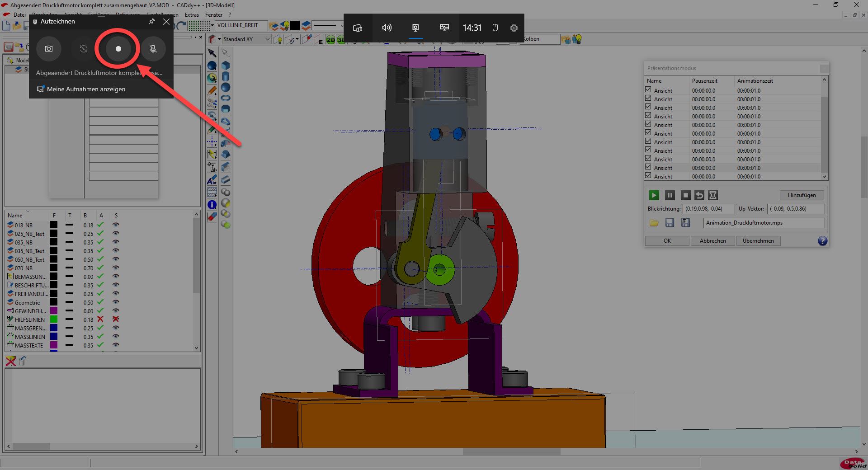Click the Übernehmen button
Viewport: 868px width, 470px height.
[758, 241]
